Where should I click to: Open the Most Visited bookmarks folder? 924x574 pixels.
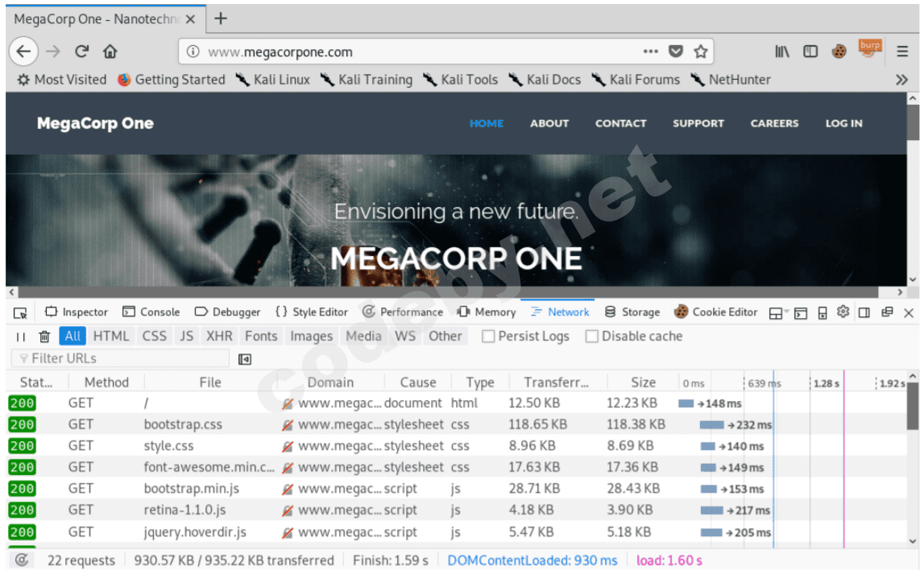click(x=62, y=80)
